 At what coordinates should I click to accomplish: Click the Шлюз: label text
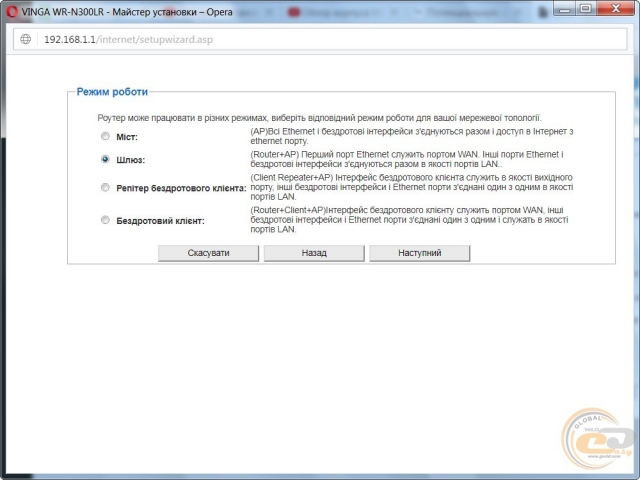[131, 160]
